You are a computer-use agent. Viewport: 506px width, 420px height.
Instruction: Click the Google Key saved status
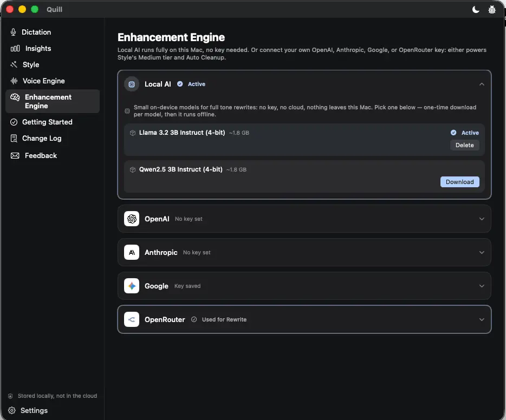coord(187,286)
